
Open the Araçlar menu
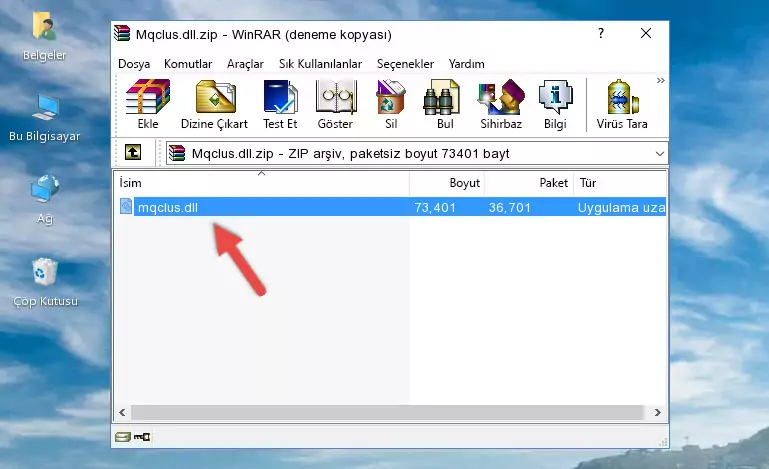pos(245,64)
